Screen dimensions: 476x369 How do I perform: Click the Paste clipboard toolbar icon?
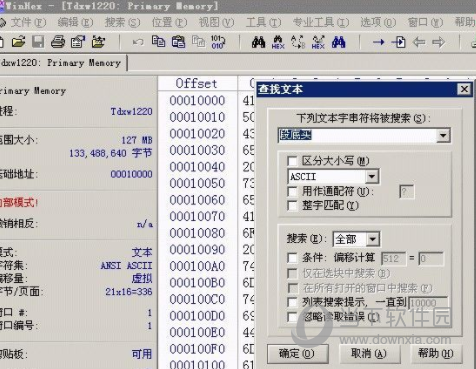tap(178, 42)
